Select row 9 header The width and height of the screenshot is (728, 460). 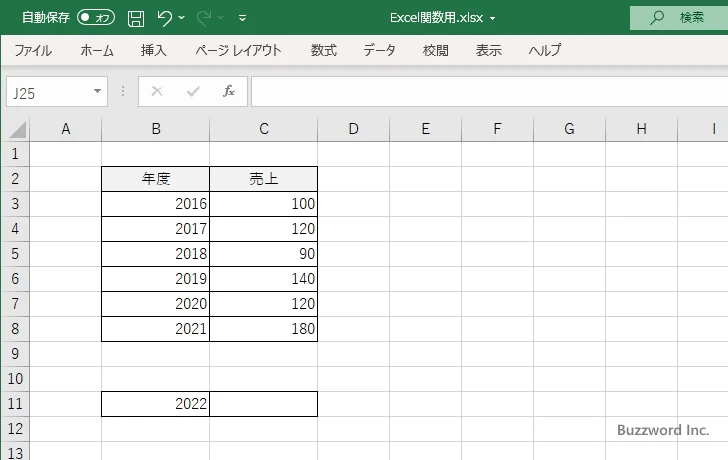pyautogui.click(x=15, y=354)
